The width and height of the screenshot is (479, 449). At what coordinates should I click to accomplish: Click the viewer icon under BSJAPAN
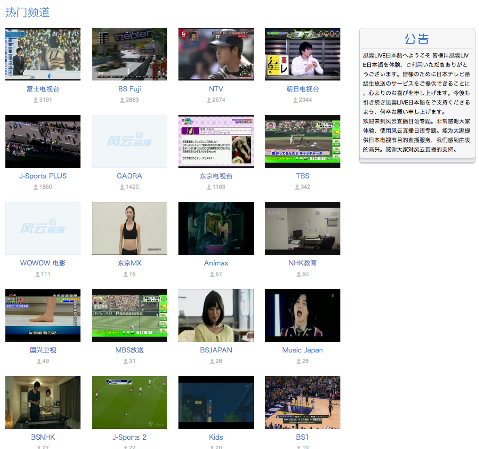point(212,361)
